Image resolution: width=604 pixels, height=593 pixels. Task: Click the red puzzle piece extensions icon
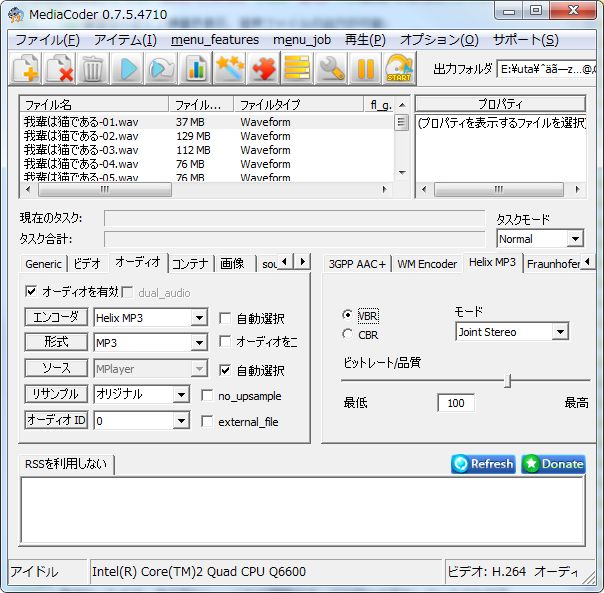click(x=263, y=69)
